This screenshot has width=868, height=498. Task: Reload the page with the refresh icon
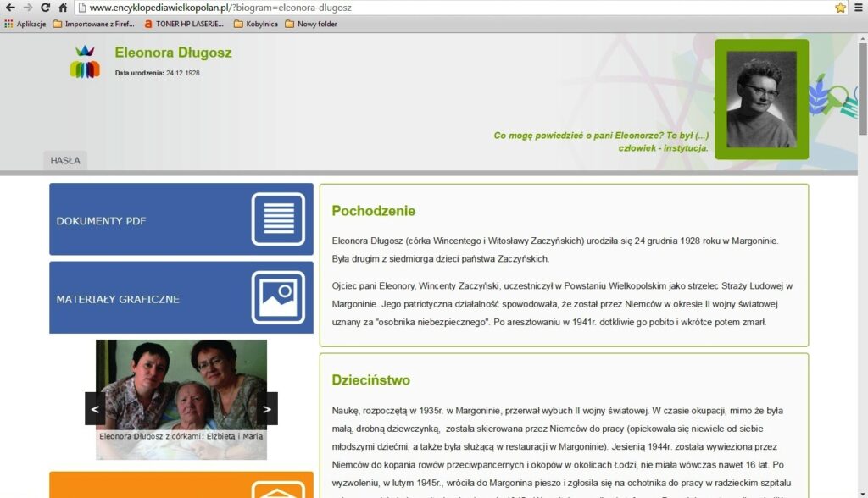pyautogui.click(x=46, y=8)
